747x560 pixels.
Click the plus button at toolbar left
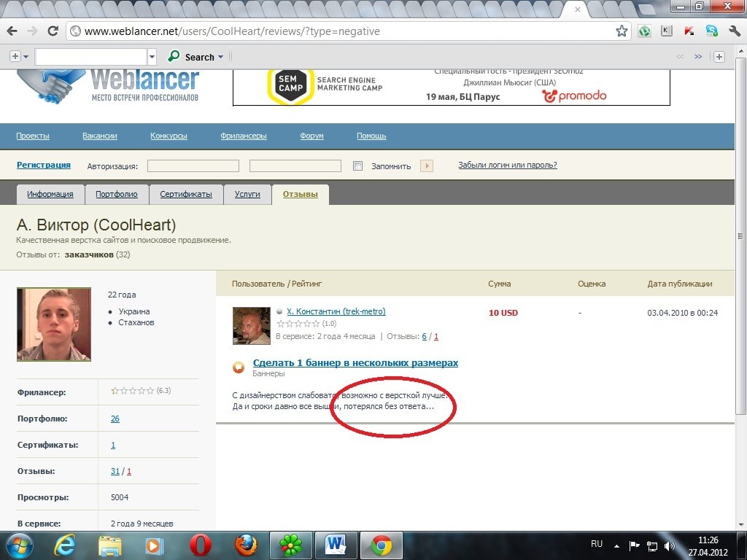[15, 56]
